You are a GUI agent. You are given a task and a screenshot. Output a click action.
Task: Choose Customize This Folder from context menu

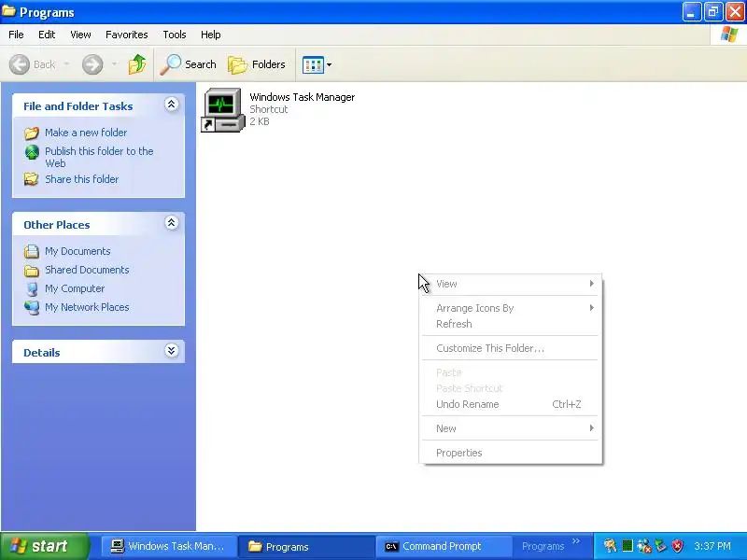[510, 348]
